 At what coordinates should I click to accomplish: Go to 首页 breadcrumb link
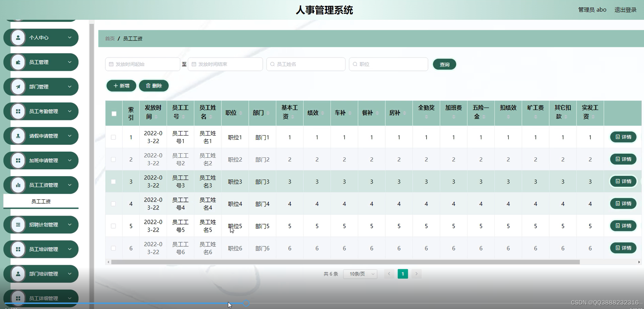[x=110, y=38]
